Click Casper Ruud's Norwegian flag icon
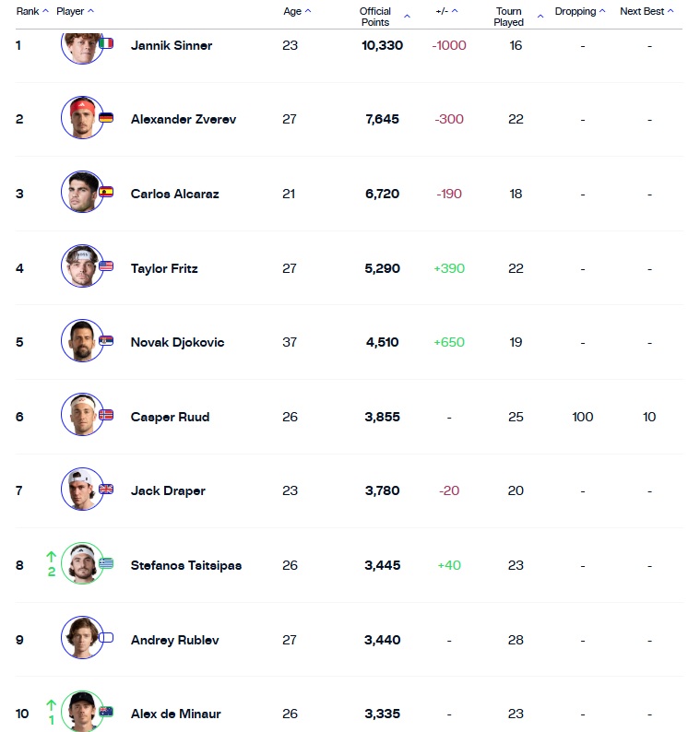This screenshot has height=732, width=700. pyautogui.click(x=106, y=415)
